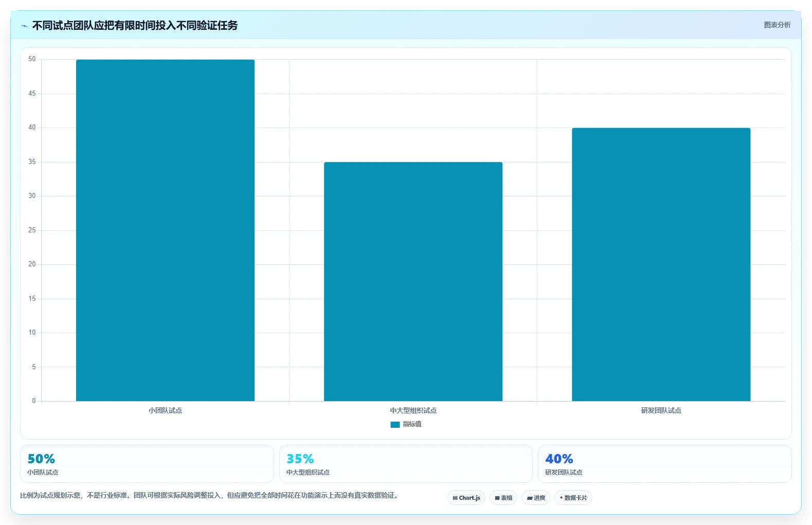Click the 研发团队试点 bar
This screenshot has width=812, height=525.
[661, 264]
